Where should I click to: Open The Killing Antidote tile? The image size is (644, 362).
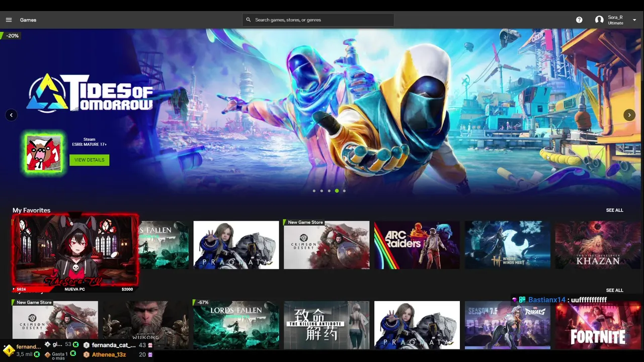tap(327, 325)
